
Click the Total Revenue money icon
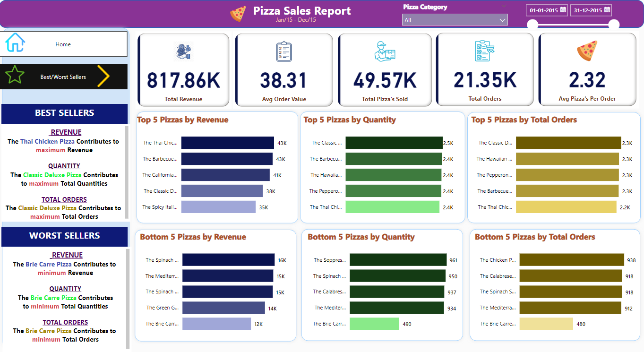pyautogui.click(x=183, y=52)
